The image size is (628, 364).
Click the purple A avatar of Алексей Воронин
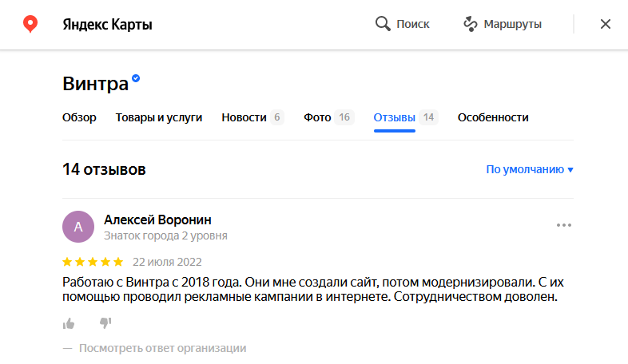coord(78,227)
